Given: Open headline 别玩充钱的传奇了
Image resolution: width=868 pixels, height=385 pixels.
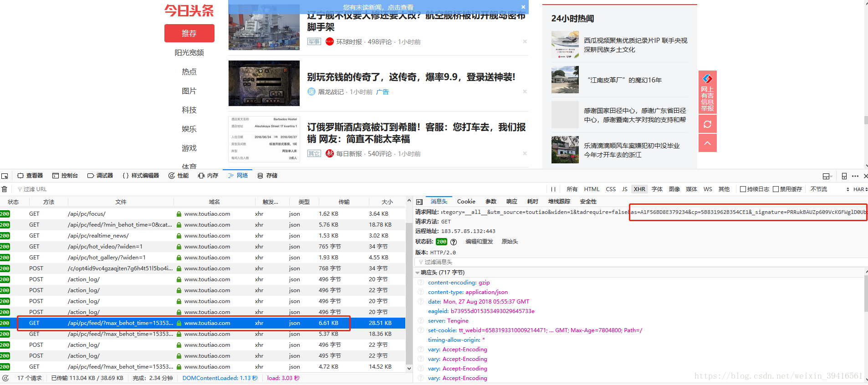Looking at the screenshot, I should click(411, 77).
